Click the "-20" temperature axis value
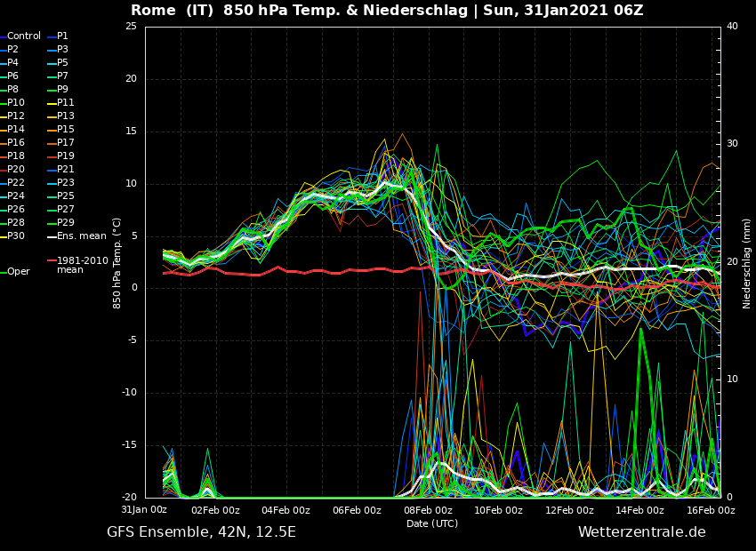Viewport: 756px width, 551px height. [x=129, y=498]
